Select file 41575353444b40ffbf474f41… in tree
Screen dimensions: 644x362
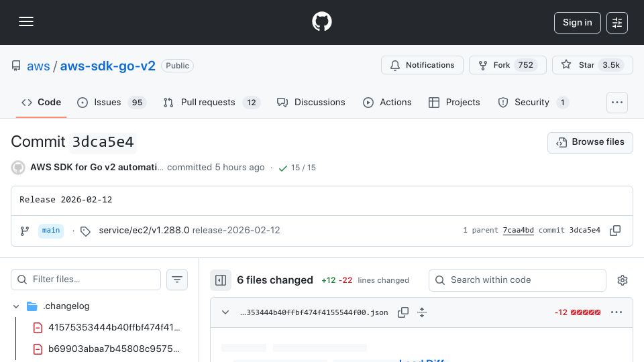[x=114, y=328]
